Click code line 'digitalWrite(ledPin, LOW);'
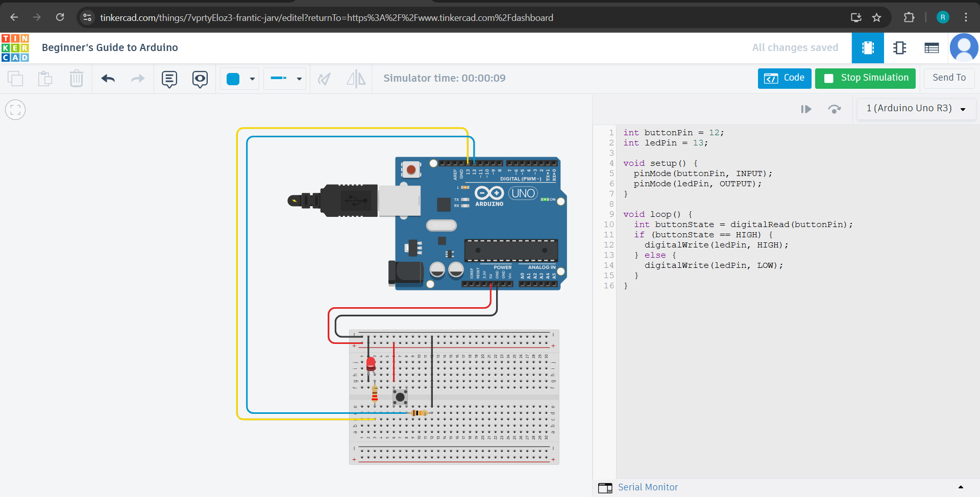The image size is (980, 497). click(x=714, y=265)
